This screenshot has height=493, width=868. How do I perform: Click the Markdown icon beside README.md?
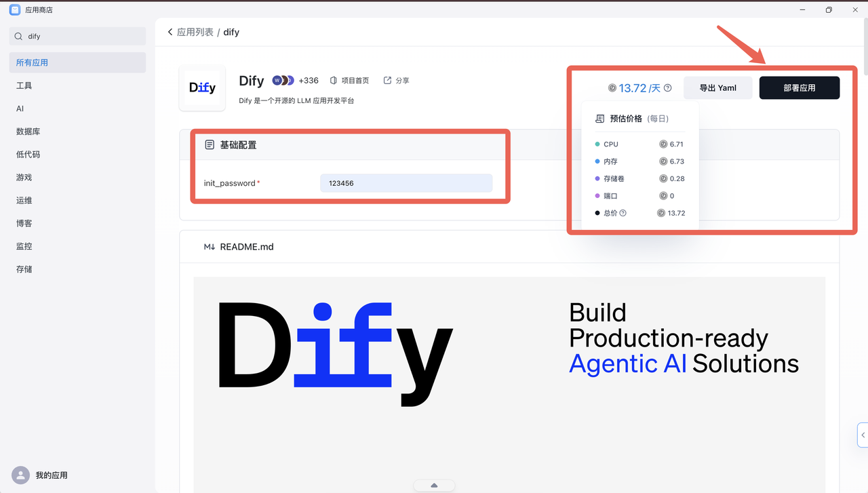(x=210, y=247)
